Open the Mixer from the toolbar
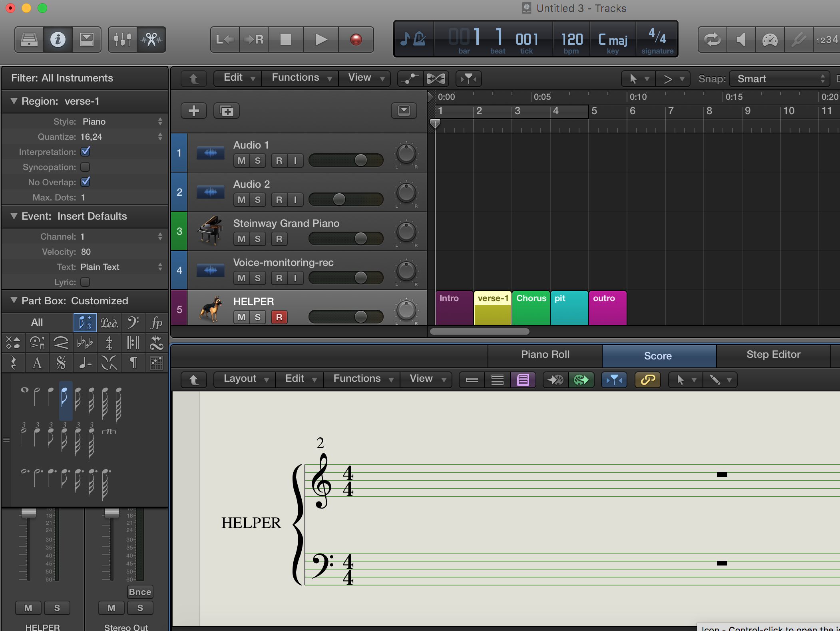 pos(122,40)
